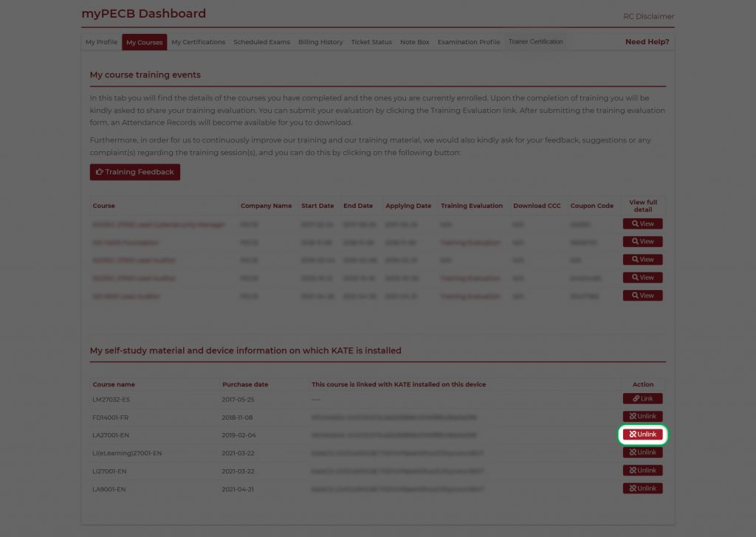The height and width of the screenshot is (537, 756).
Task: Click the Applying Date column header
Action: coord(408,206)
